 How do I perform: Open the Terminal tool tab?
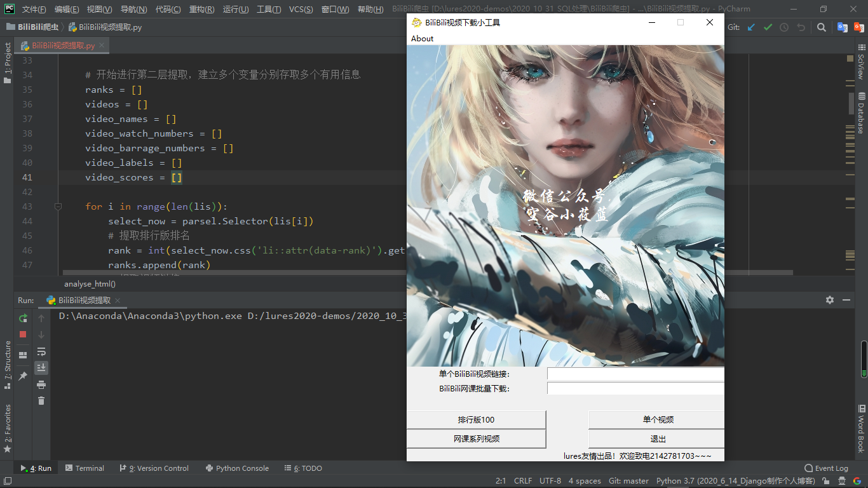tap(85, 468)
